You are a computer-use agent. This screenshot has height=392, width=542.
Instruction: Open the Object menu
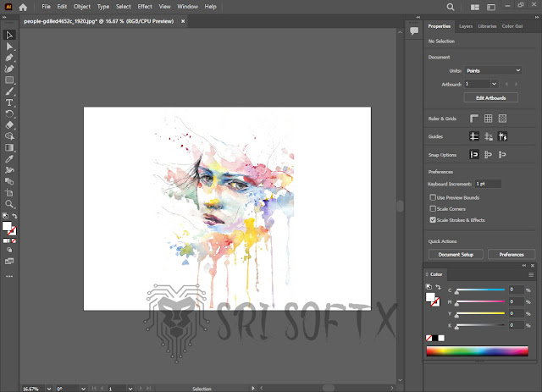(82, 7)
